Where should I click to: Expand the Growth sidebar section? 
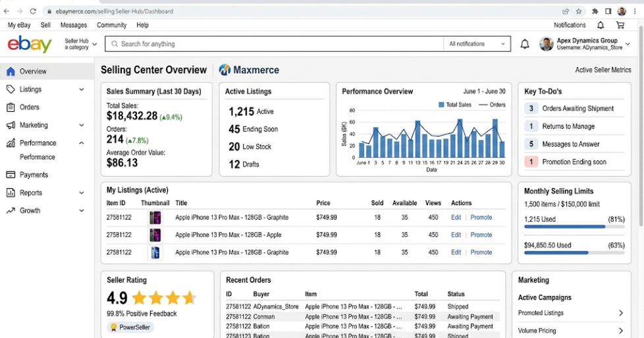[82, 211]
